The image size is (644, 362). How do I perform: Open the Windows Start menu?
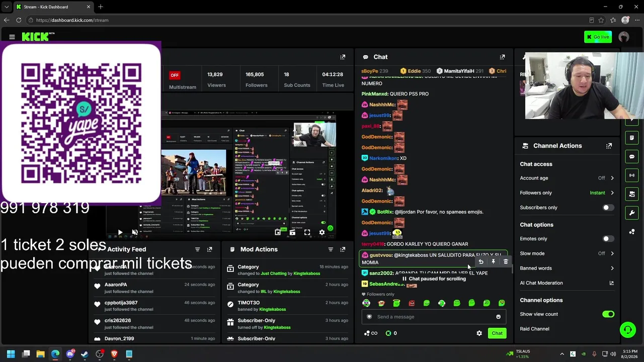[11, 354]
